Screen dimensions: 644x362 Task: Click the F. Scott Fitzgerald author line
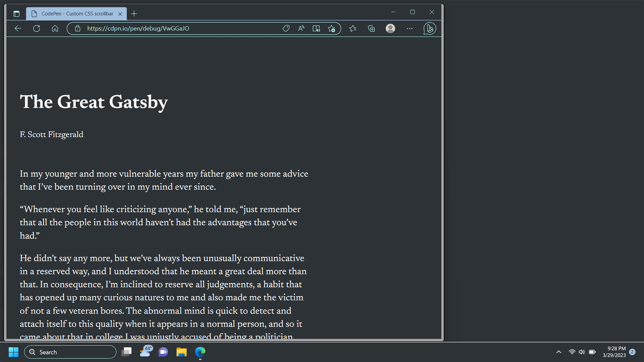[x=52, y=135]
